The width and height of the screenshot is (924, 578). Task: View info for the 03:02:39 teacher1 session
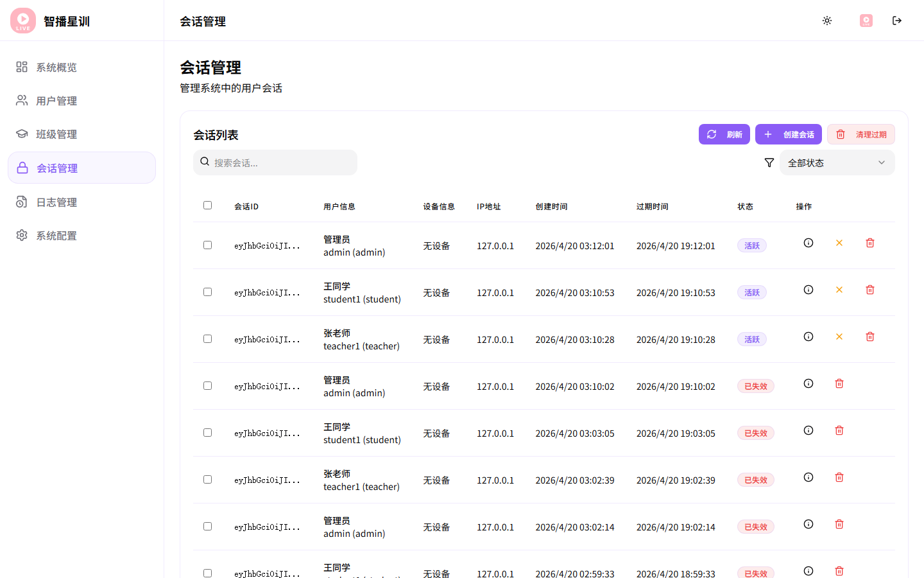[809, 477]
